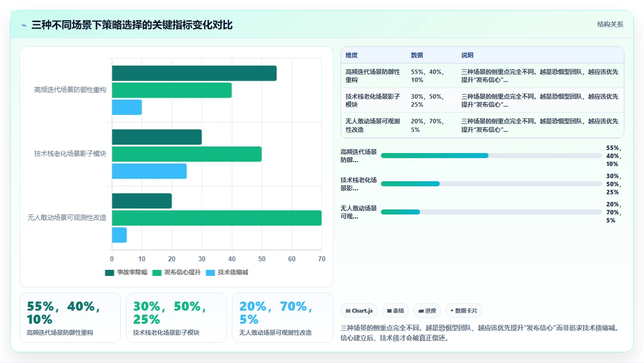Viewport: 644px width, 363px height.
Task: Select the 进度 tag
Action: click(x=427, y=311)
